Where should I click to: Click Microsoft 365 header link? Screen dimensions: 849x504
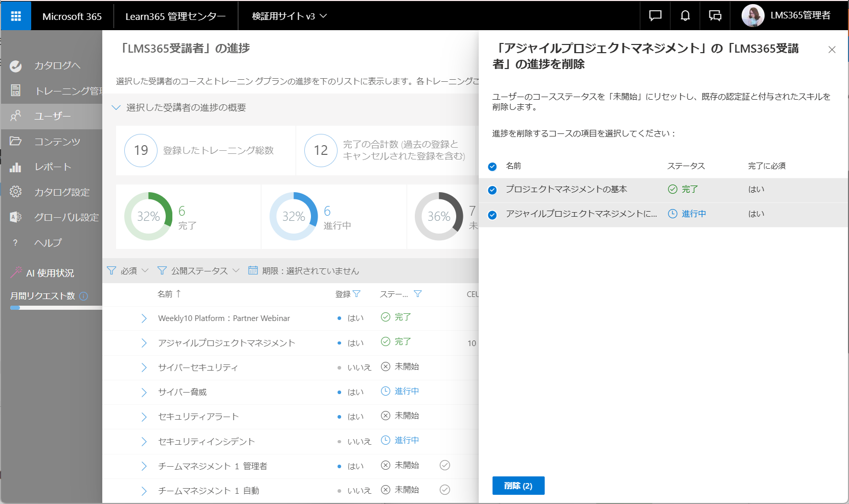click(x=72, y=16)
